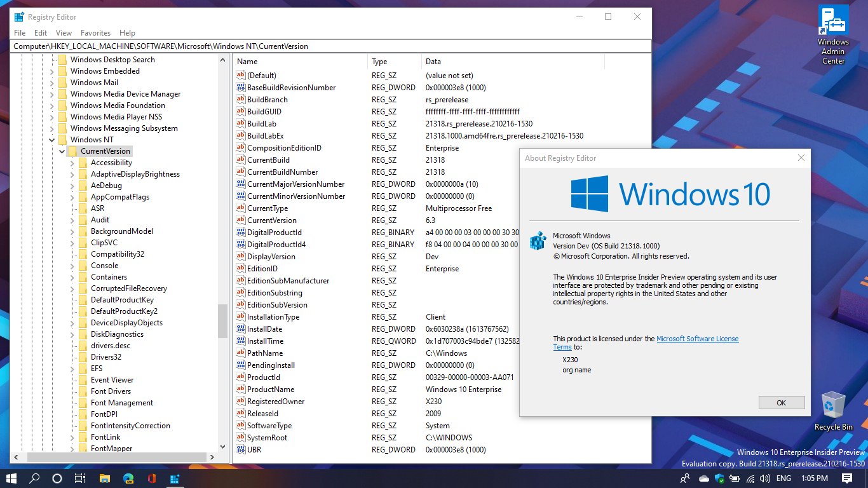This screenshot has width=868, height=488.
Task: Collapse the Windows NT key
Action: (x=52, y=140)
